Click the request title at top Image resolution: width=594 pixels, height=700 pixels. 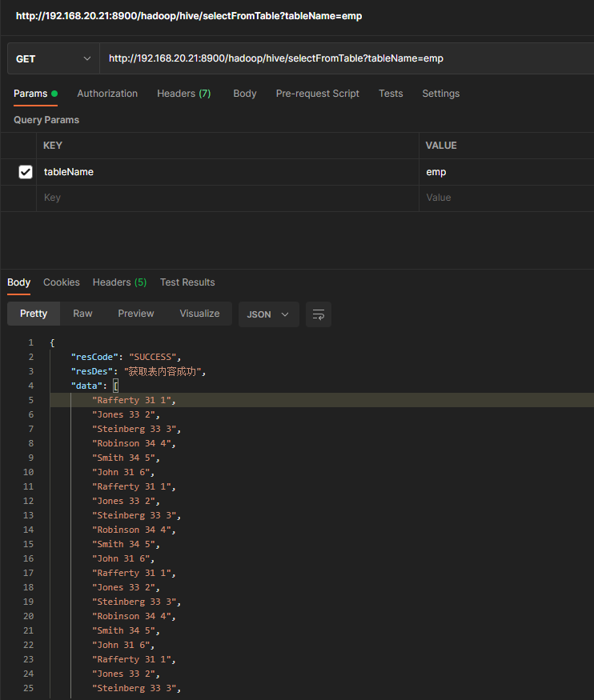pos(189,16)
